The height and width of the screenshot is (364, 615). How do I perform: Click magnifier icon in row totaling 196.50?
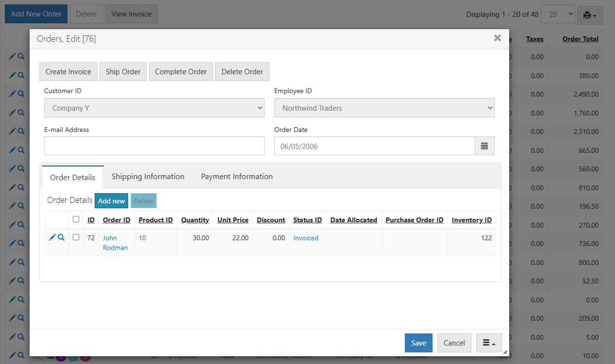click(x=21, y=206)
